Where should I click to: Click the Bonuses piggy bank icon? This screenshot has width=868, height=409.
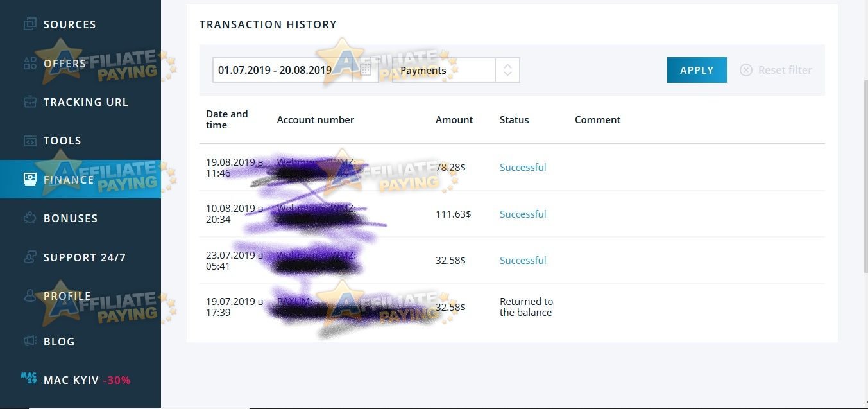coord(30,218)
